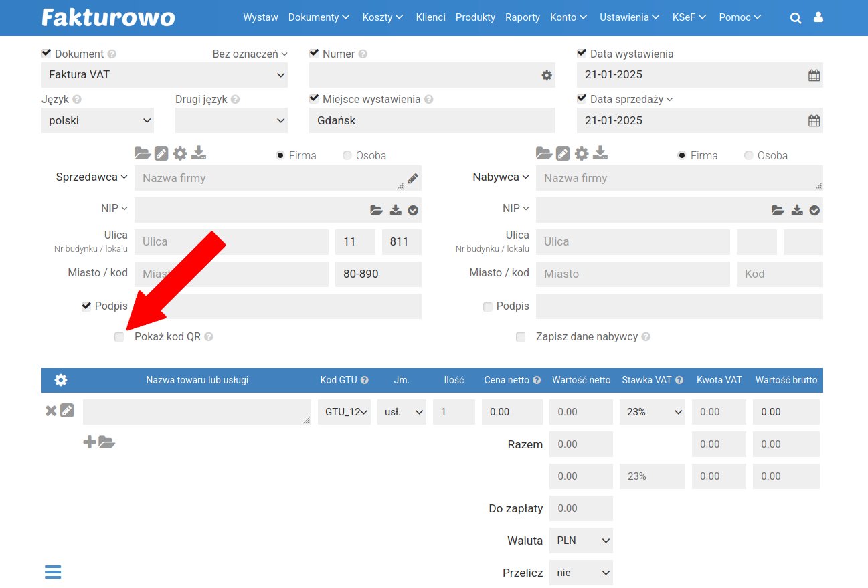Image resolution: width=868 pixels, height=588 pixels.
Task: Select Osoba radio button for Nabywca
Action: (x=749, y=155)
